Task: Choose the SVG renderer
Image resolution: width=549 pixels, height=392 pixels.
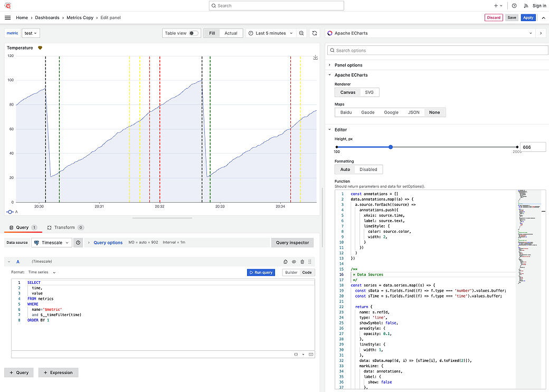Action: 369,92
